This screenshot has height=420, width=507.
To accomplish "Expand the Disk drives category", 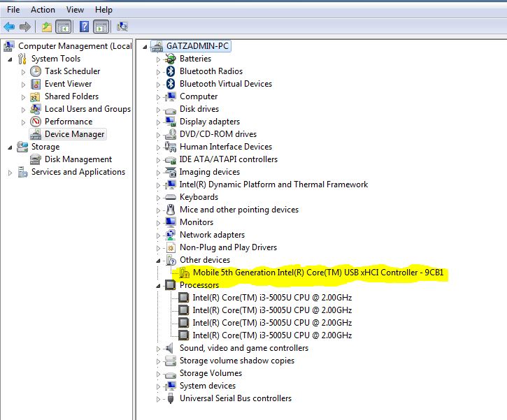I will [158, 110].
